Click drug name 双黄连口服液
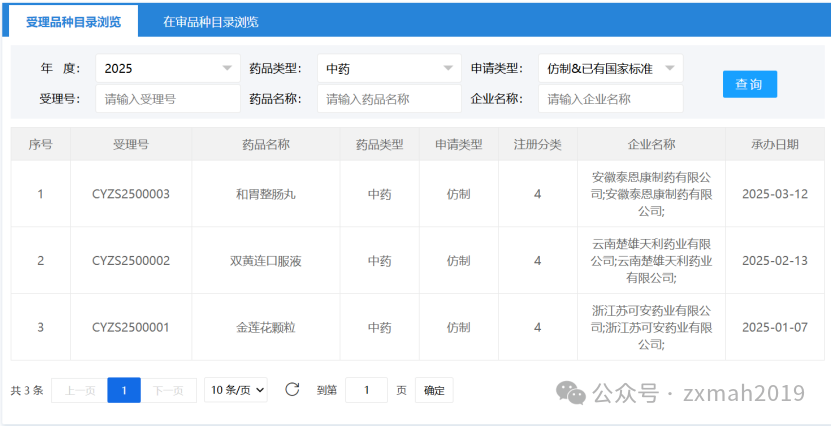 coord(266,261)
